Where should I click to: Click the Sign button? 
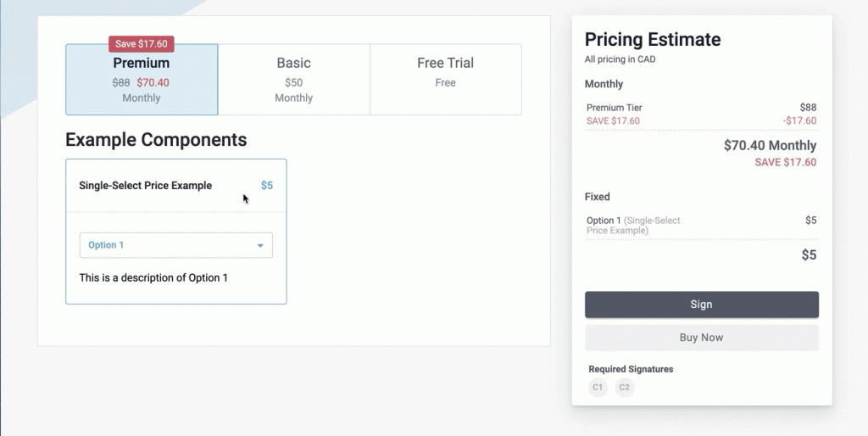701,305
